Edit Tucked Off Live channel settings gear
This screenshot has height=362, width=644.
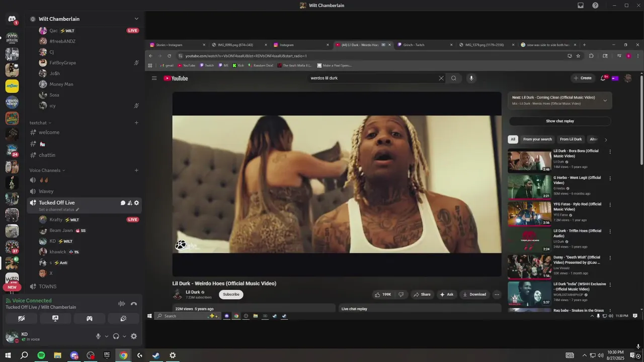136,203
